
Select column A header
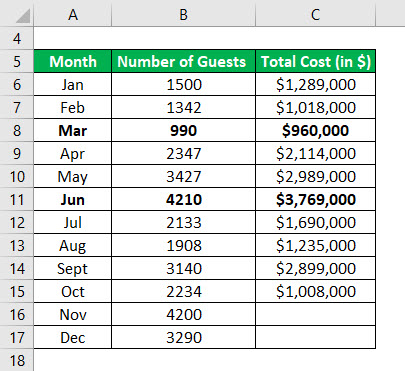coord(73,14)
